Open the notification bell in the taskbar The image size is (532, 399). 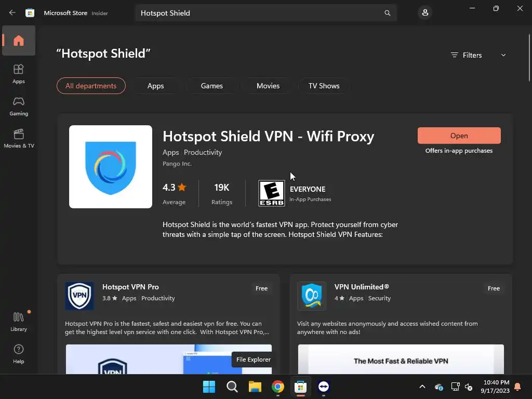coord(518,387)
